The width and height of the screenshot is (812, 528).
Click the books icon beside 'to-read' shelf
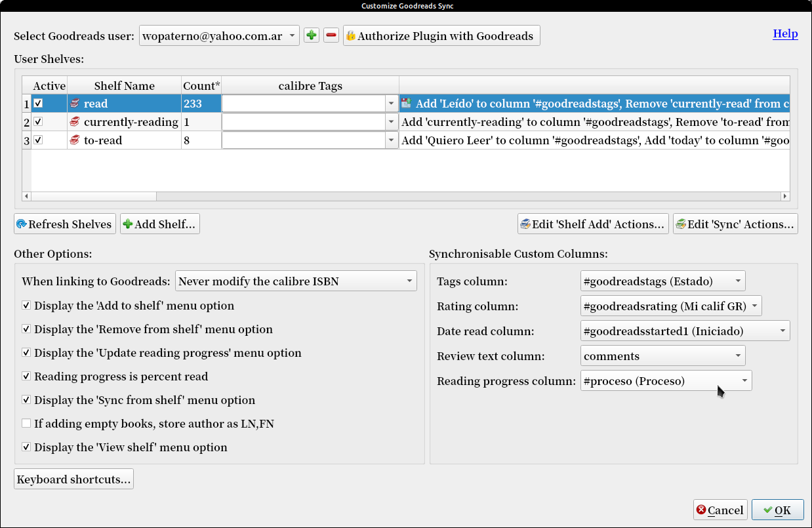[x=75, y=140]
